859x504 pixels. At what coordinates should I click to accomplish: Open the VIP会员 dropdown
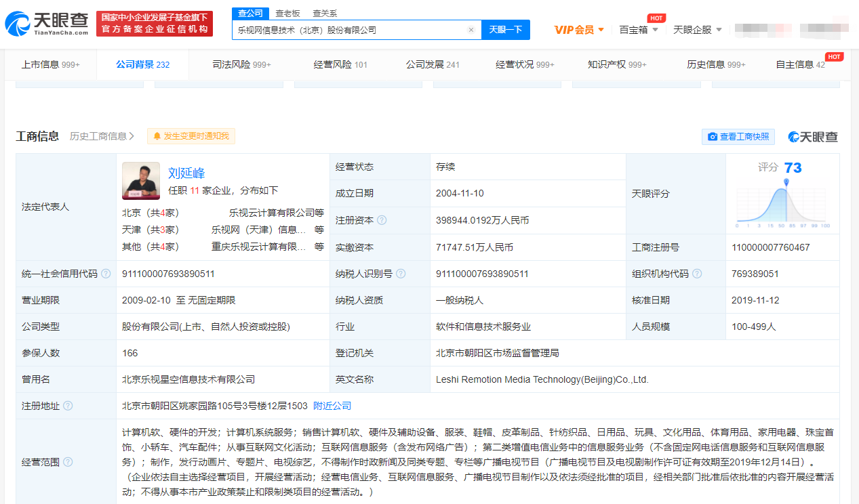[x=579, y=30]
